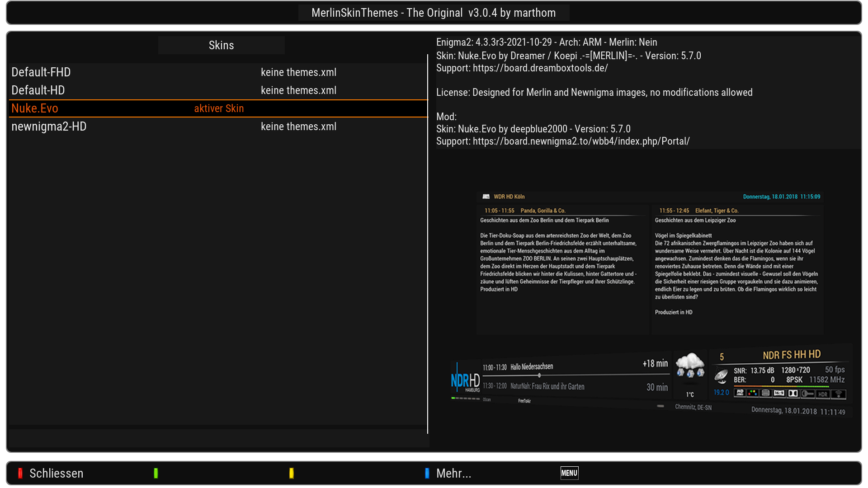Click the snowy cloud weather icon
The width and height of the screenshot is (868, 488).
(690, 365)
